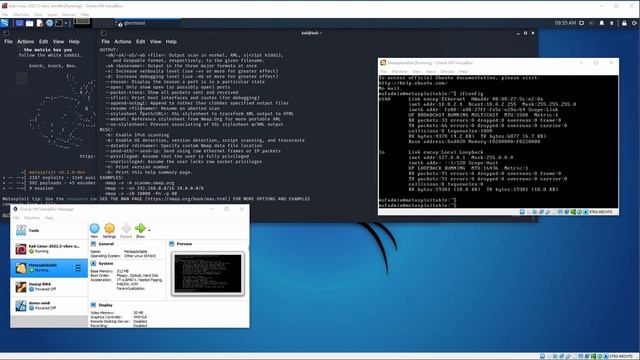Expand the terminal launcher dropdown arrow
640x360 pixels.
[66, 23]
